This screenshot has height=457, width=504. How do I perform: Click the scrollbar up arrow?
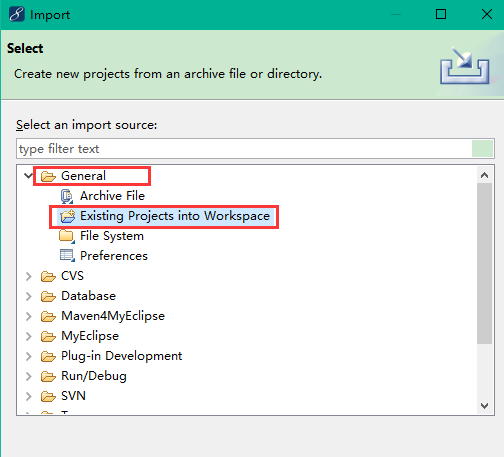tap(484, 175)
